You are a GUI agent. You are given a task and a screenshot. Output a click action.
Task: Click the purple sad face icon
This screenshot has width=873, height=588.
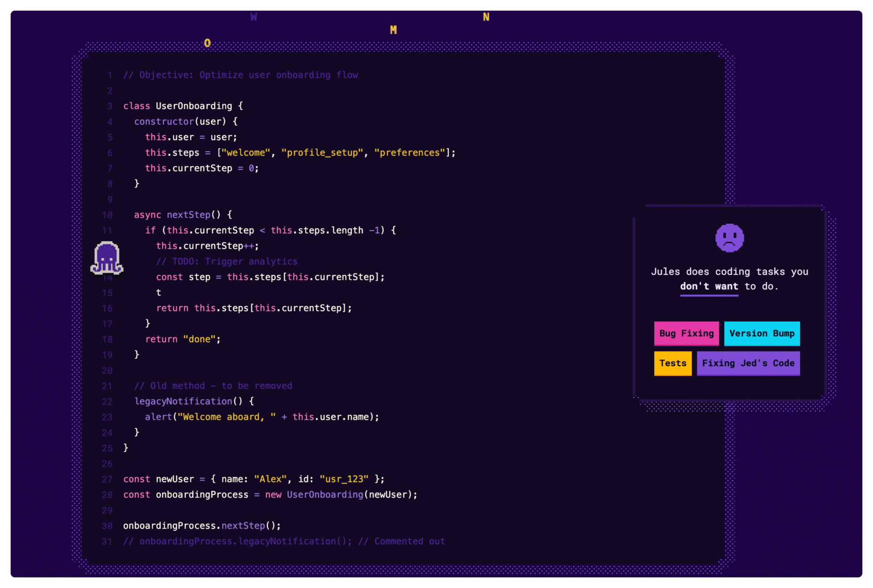pyautogui.click(x=729, y=238)
